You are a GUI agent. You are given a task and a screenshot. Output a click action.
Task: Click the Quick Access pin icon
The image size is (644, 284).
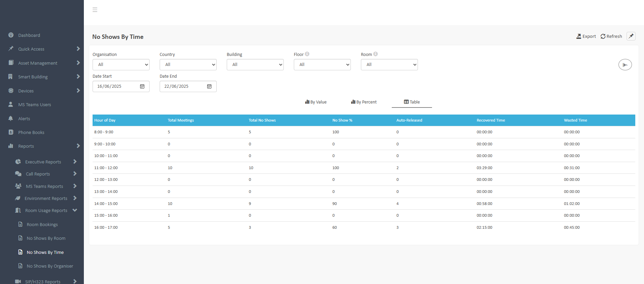[11, 49]
